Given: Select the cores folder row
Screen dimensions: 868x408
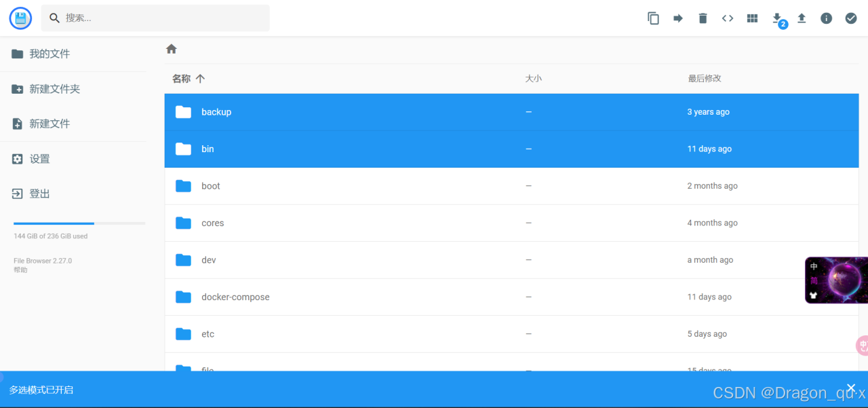Looking at the screenshot, I should click(x=511, y=223).
